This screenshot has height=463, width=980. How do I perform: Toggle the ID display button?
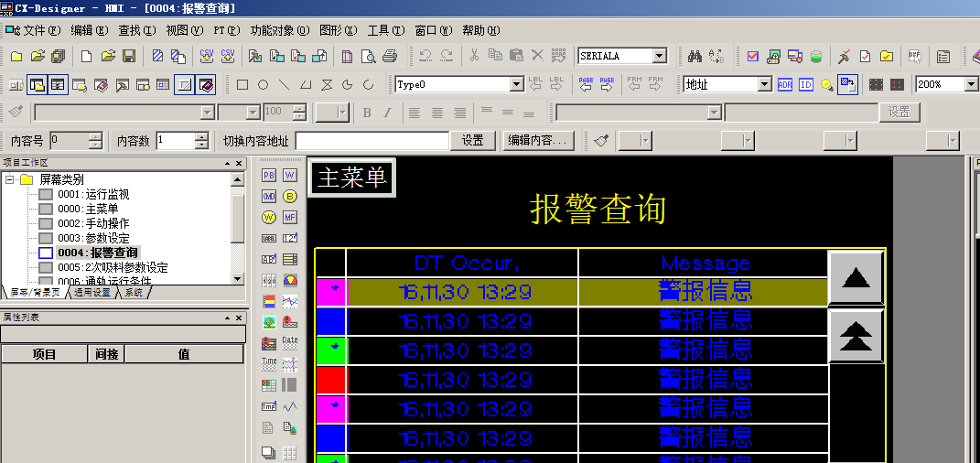click(805, 85)
